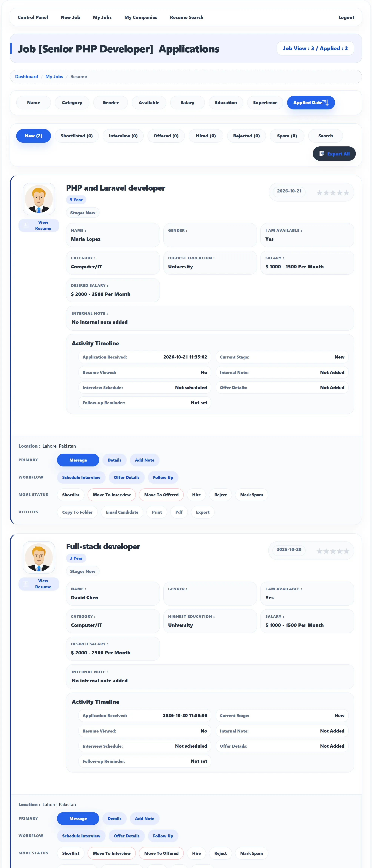Switch to Rejected (0) tab

pos(246,136)
